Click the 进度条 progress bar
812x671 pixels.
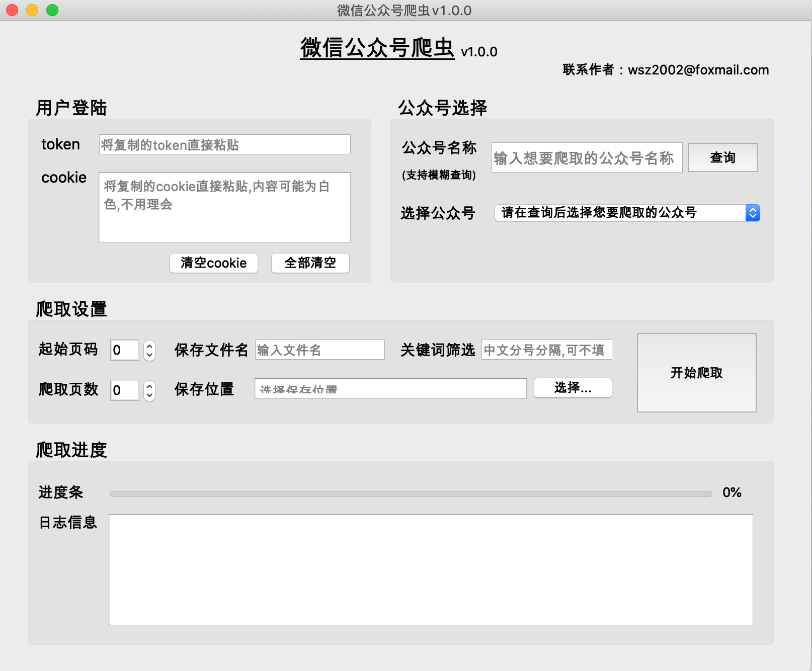click(x=411, y=494)
